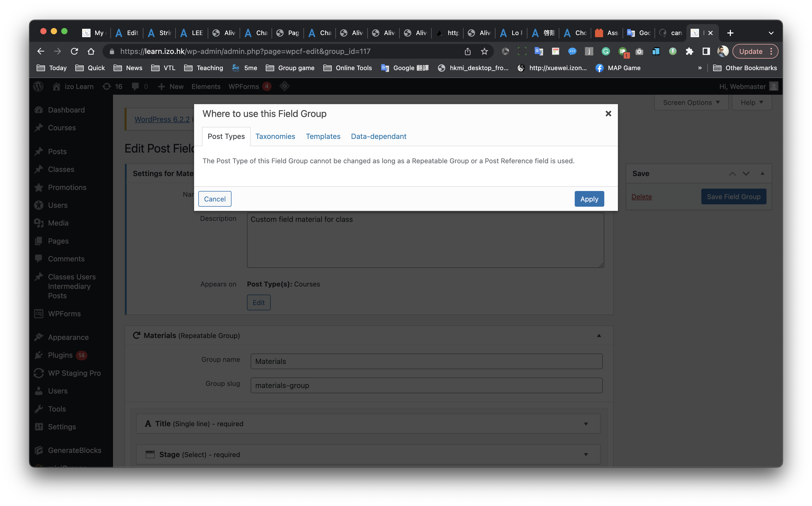
Task: Go to Plugins in the sidebar
Action: [x=60, y=355]
